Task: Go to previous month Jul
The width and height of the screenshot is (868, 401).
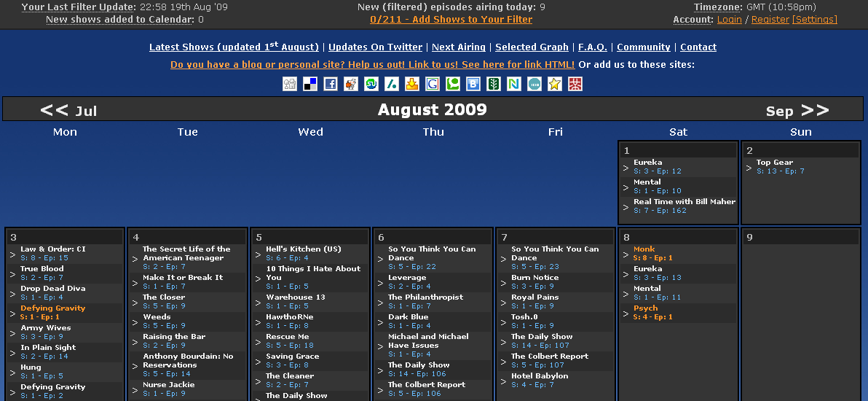Action: point(68,110)
